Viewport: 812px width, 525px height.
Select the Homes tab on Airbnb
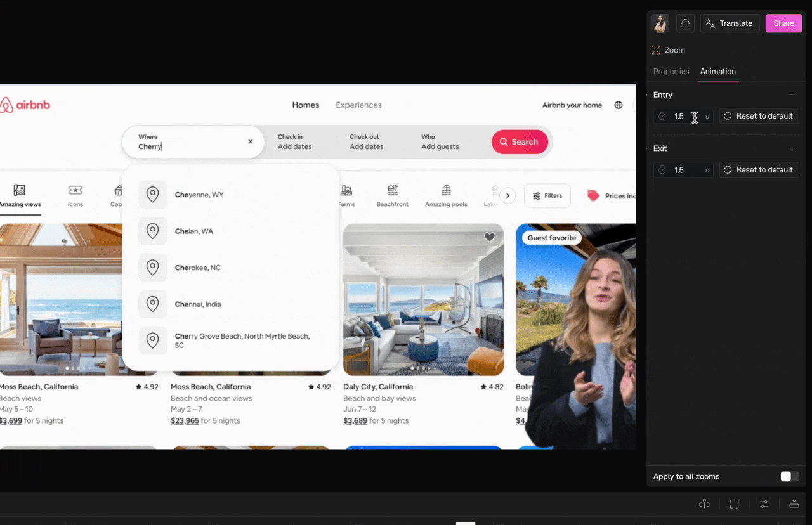tap(306, 105)
